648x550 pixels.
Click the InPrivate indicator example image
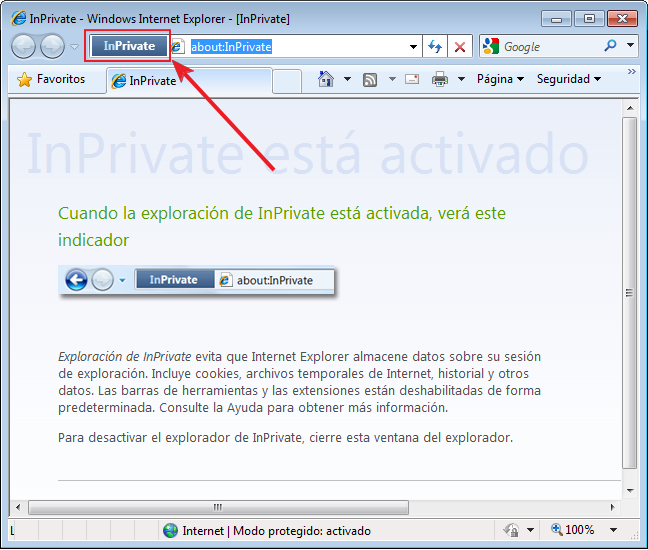(x=196, y=280)
